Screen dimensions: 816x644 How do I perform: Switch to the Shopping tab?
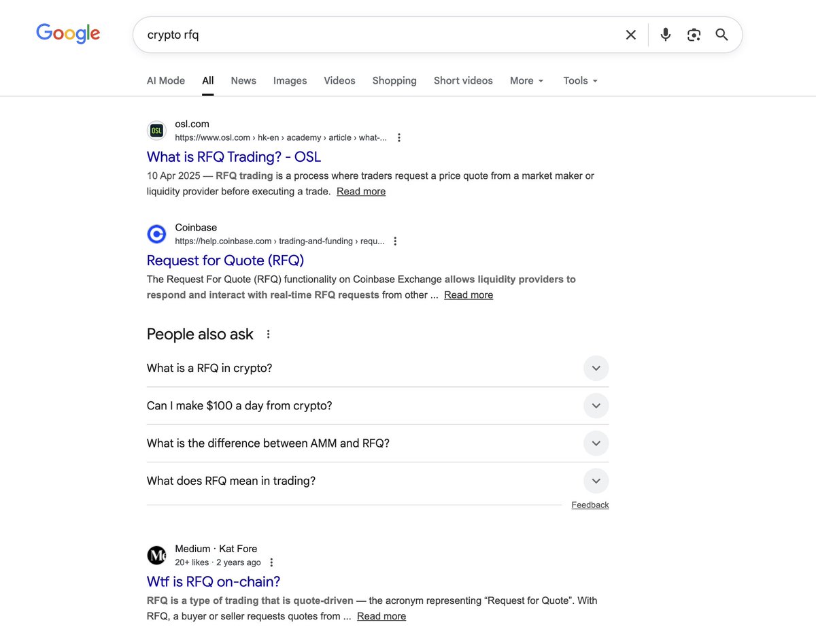[394, 80]
